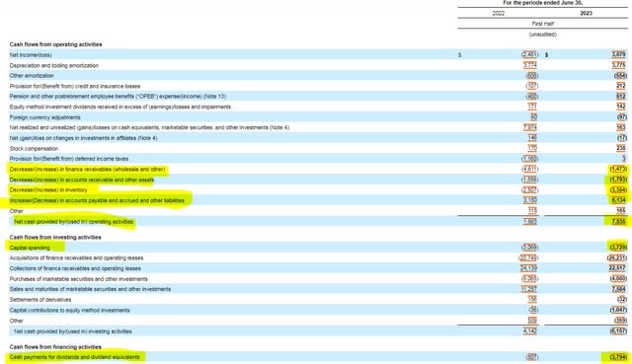This screenshot has width=632, height=364.
Task: Select the 'Cash flows from operating activities' heading
Action: [x=55, y=44]
